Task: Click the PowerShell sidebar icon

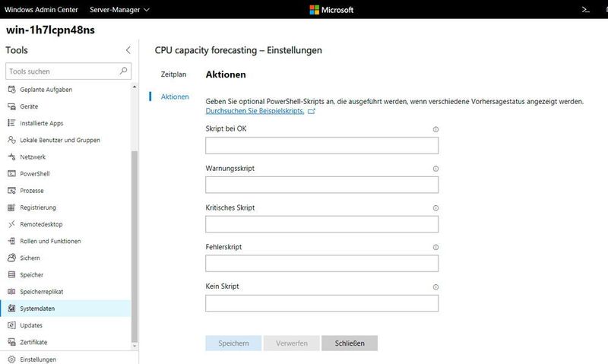Action: click(x=11, y=174)
